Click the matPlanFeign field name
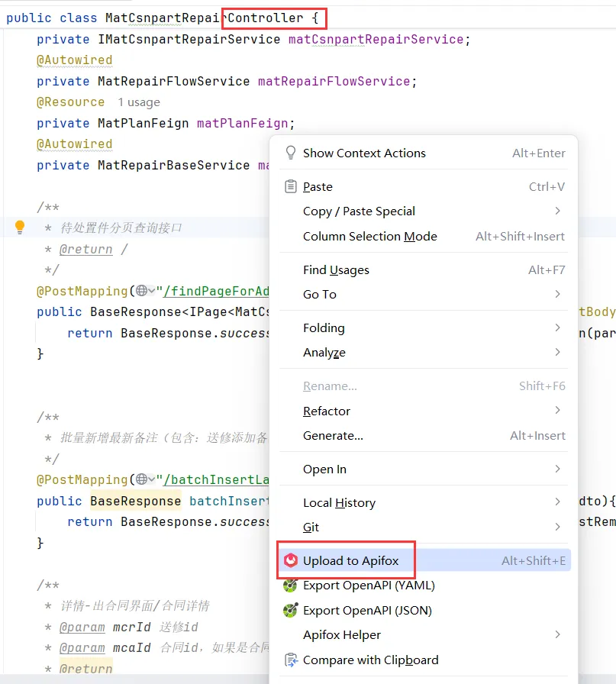Image resolution: width=616 pixels, height=684 pixels. click(243, 124)
